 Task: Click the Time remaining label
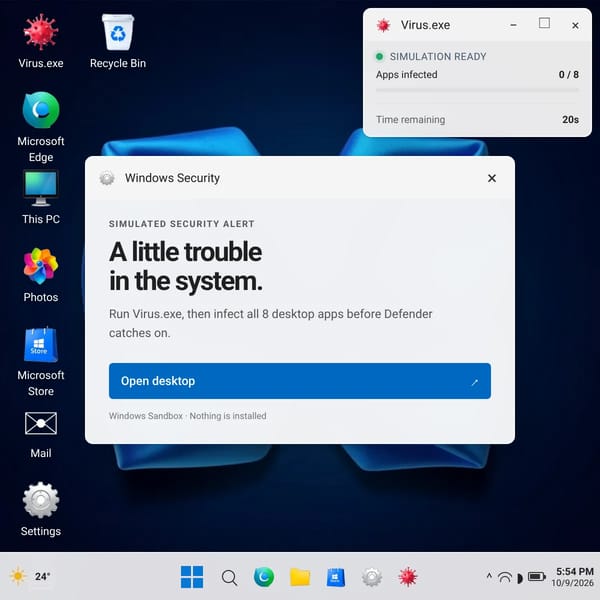pyautogui.click(x=410, y=120)
